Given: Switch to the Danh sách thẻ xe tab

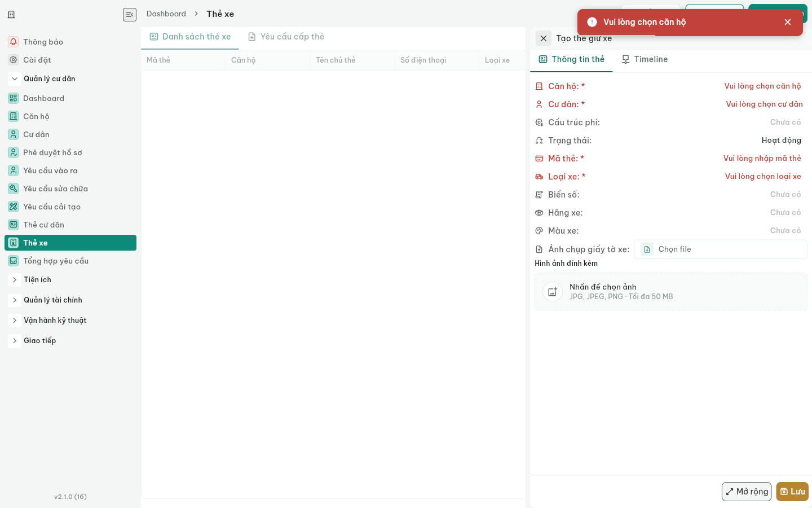Looking at the screenshot, I should [x=190, y=37].
